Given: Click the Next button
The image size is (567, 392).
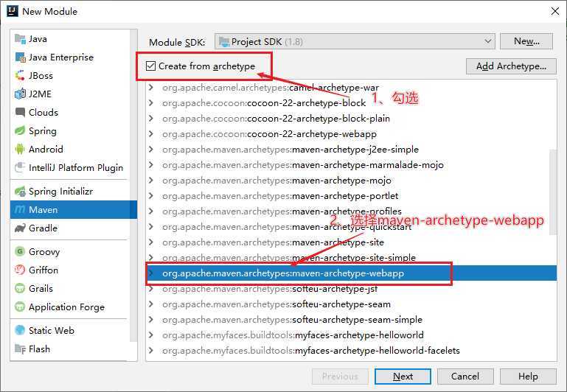Looking at the screenshot, I should (x=403, y=377).
